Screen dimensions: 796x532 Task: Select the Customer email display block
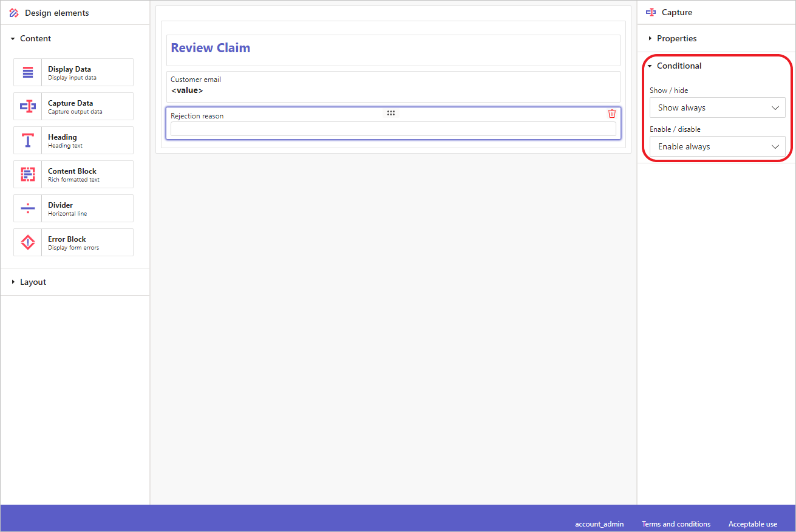[x=393, y=86]
